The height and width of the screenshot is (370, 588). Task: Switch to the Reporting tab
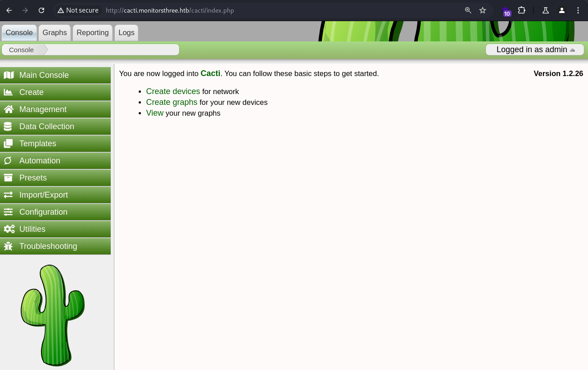click(x=93, y=33)
